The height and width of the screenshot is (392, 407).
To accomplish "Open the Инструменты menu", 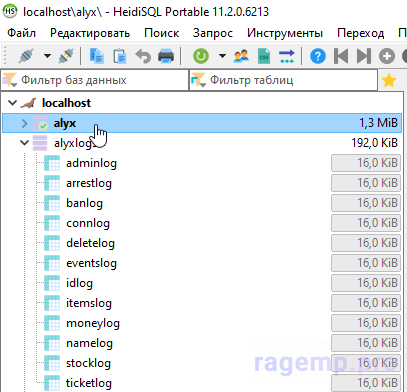I will (x=285, y=33).
